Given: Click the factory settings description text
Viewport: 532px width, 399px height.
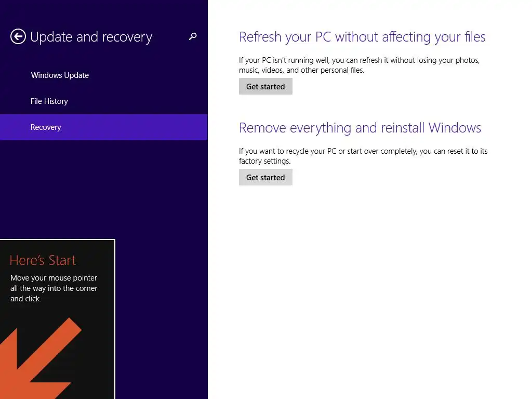Looking at the screenshot, I should tap(363, 156).
